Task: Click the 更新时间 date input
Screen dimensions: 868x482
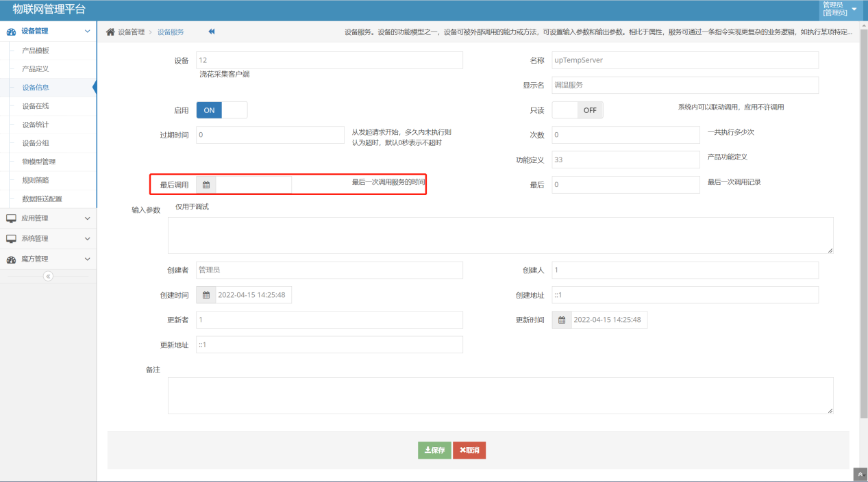Action: coord(609,320)
